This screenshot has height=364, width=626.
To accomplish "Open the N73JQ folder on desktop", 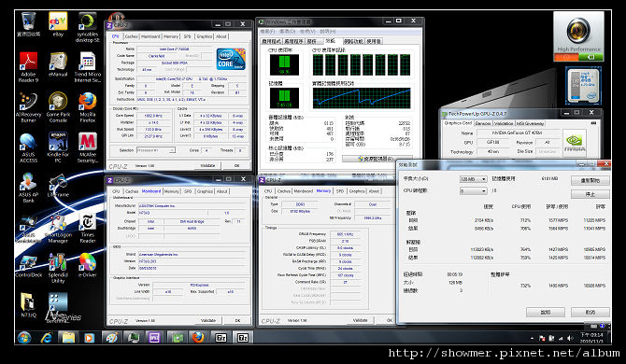I will 28,305.
